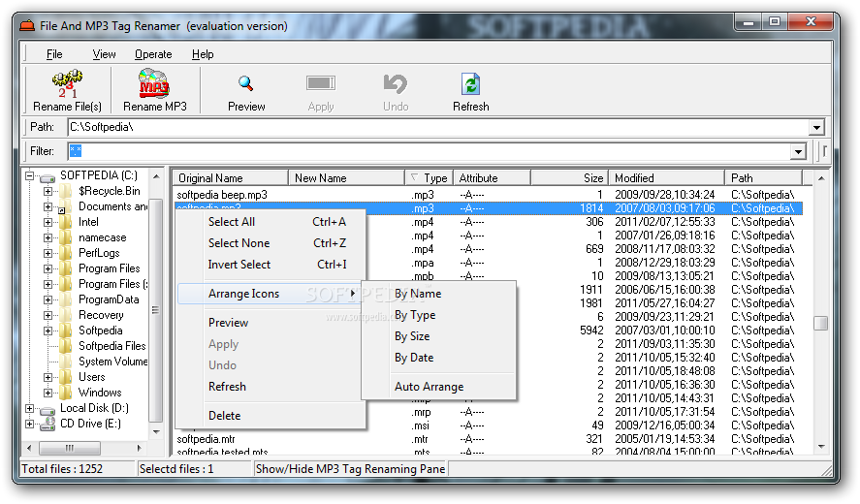Open the Path dropdown arrow

pyautogui.click(x=816, y=127)
